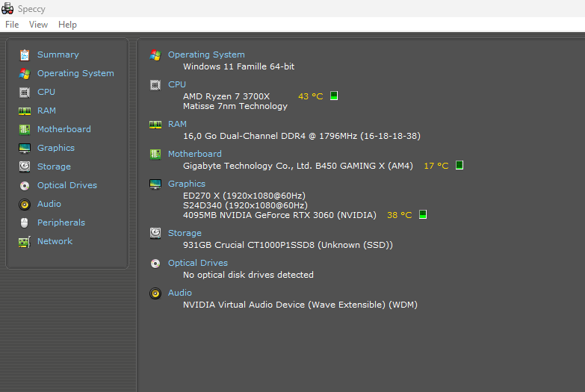
Task: Click the motherboard temperature value 17 °C
Action: [436, 166]
